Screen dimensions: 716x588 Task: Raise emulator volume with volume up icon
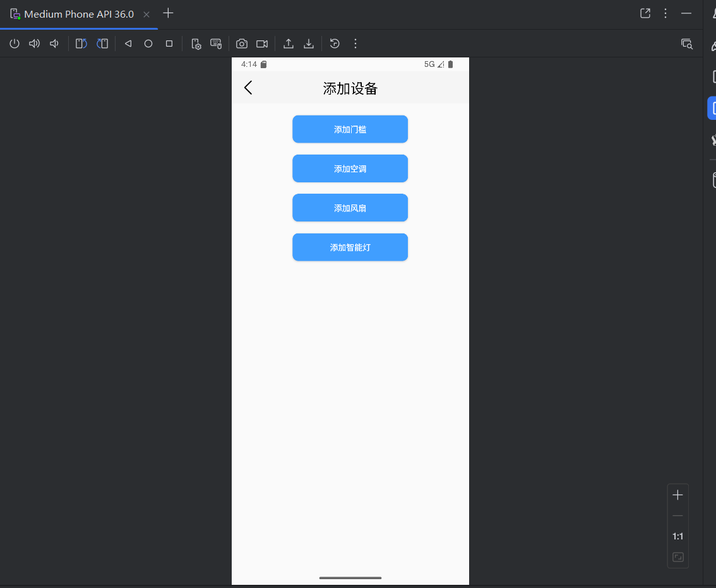coord(34,44)
